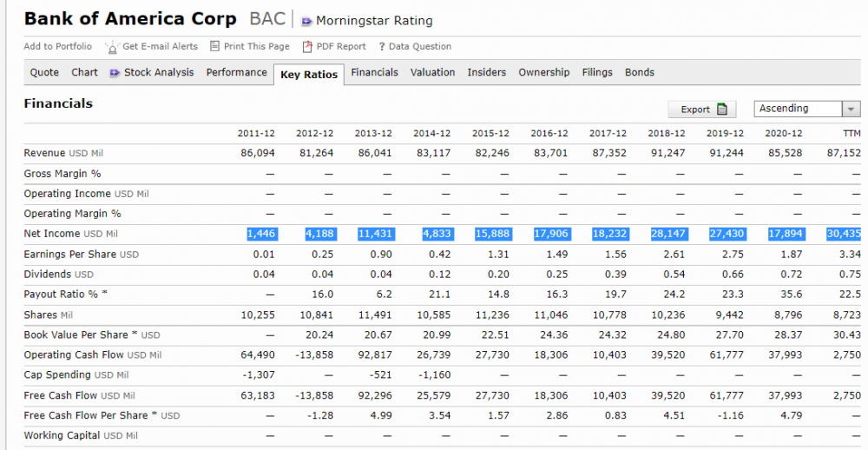Click the Gross Margin % row label
The image size is (868, 450).
point(62,174)
